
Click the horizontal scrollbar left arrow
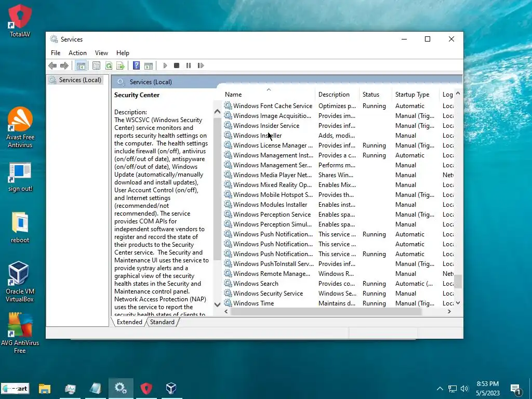227,312
